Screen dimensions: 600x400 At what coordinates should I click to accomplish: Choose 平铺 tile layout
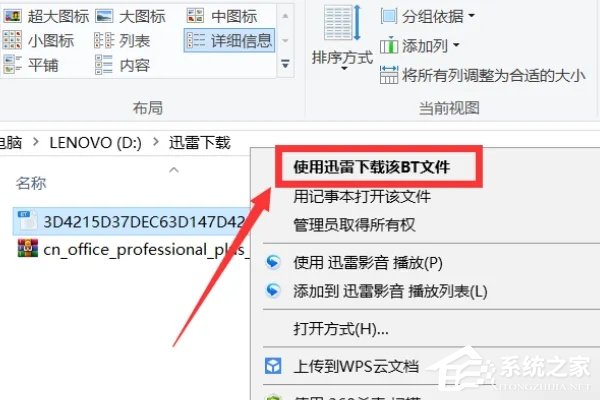pos(31,65)
